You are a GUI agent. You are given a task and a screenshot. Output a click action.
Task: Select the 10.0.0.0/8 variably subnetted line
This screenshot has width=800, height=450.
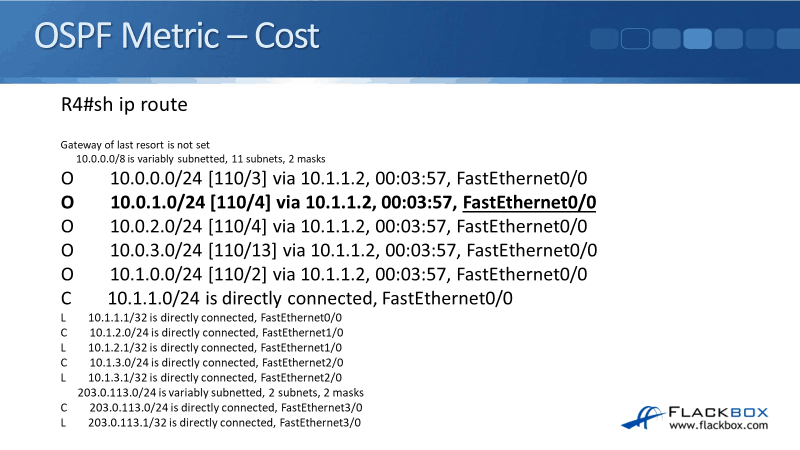200,159
